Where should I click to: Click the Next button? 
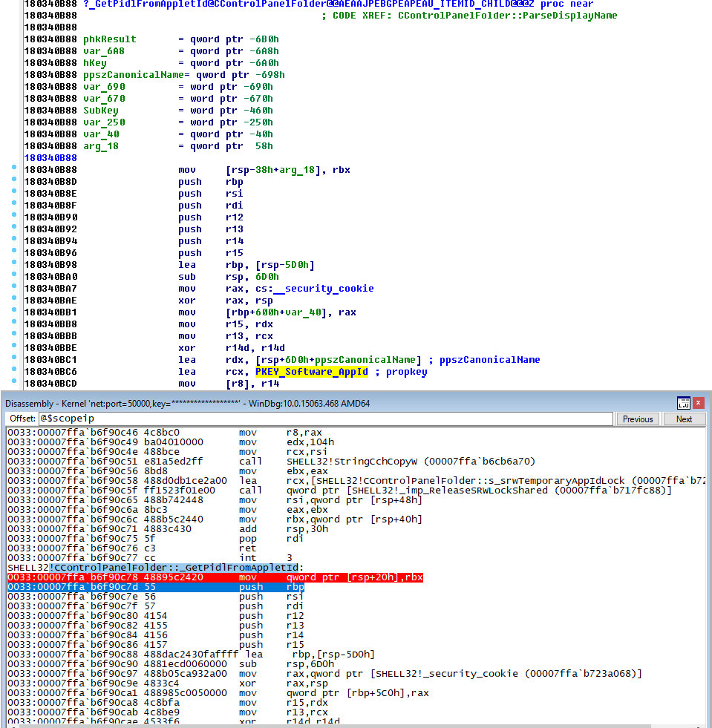684,419
